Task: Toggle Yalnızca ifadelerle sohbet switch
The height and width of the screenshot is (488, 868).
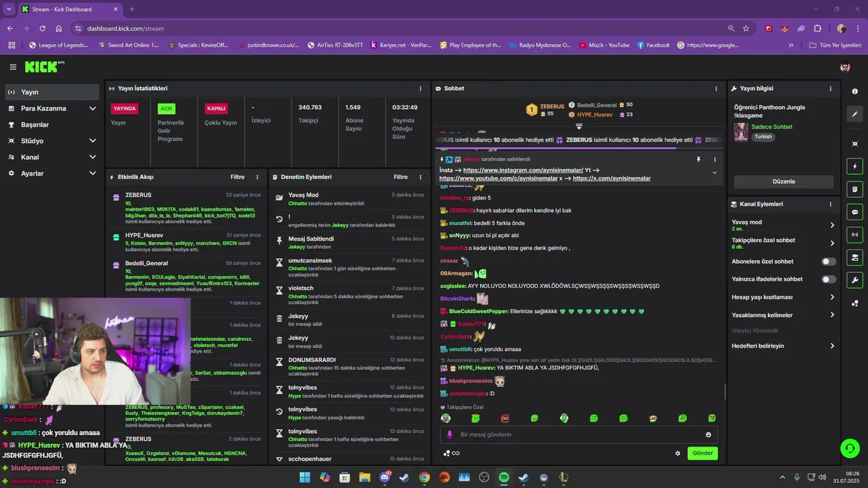Action: click(829, 279)
